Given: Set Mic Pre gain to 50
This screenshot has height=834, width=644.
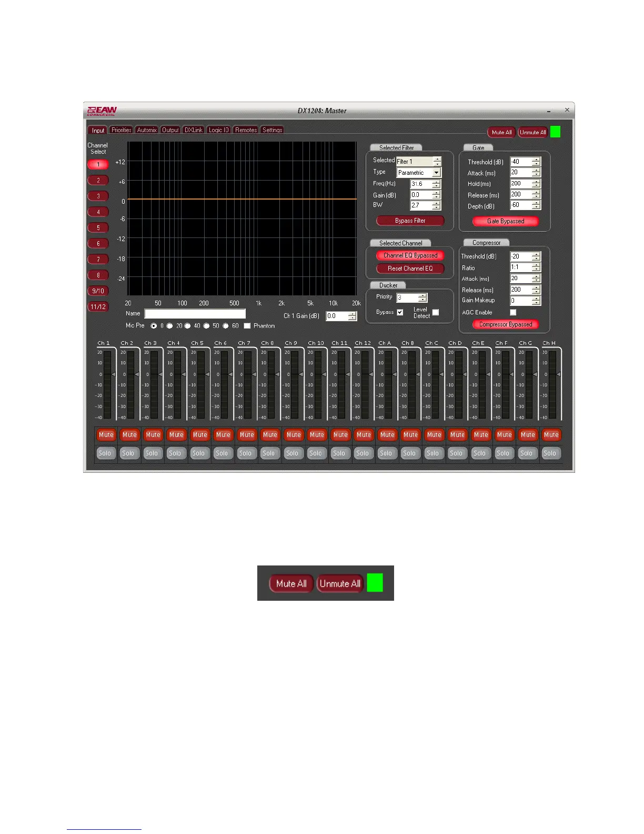Looking at the screenshot, I should click(x=206, y=326).
